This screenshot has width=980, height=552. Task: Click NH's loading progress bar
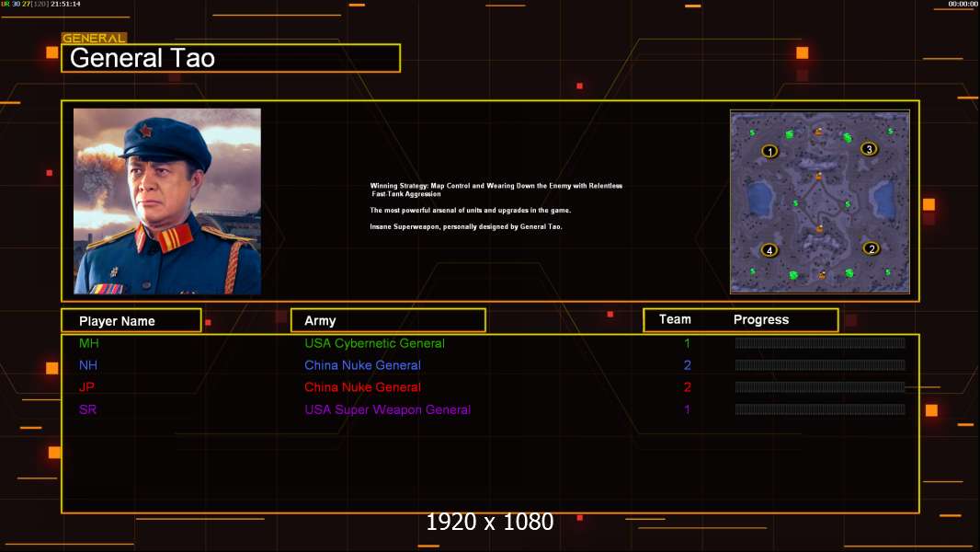820,365
